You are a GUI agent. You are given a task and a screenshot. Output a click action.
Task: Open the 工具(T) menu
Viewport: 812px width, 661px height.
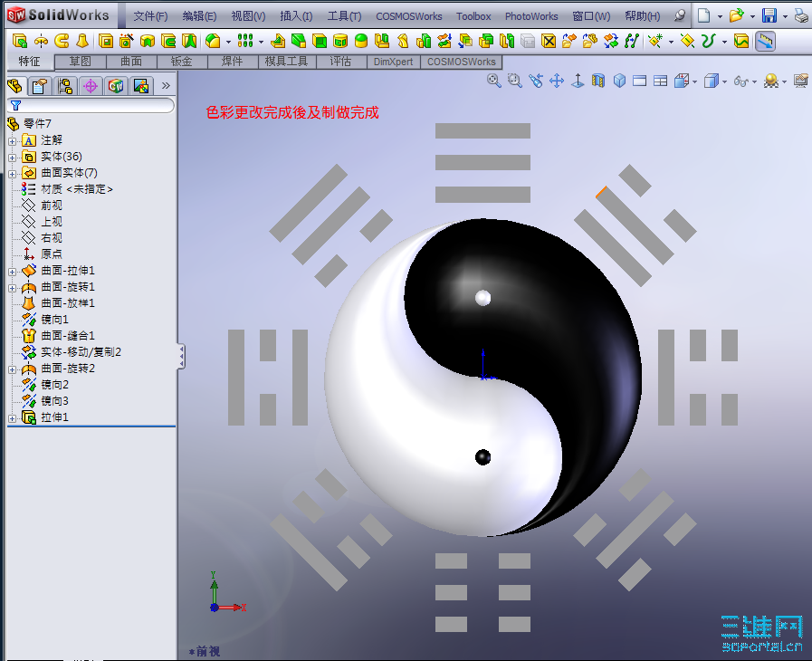tap(344, 16)
